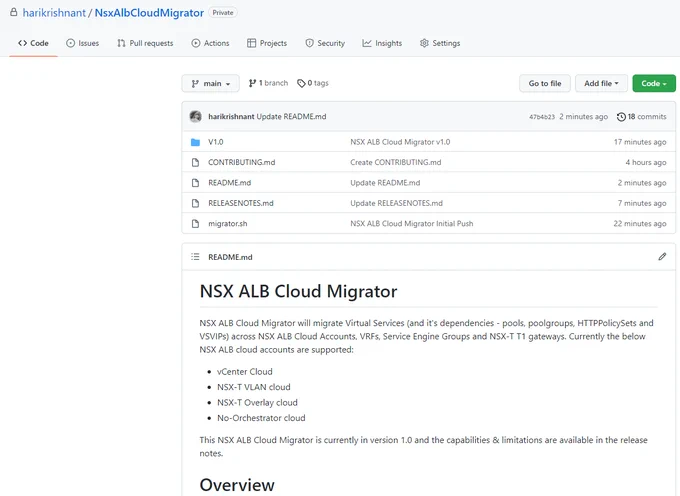This screenshot has width=680, height=496.
Task: Click '17 minutes ago' timestamp
Action: (x=640, y=142)
